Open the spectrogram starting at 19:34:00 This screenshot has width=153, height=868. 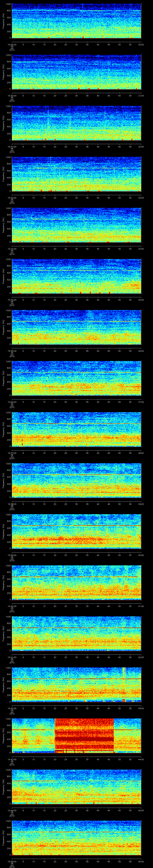click(76, 276)
